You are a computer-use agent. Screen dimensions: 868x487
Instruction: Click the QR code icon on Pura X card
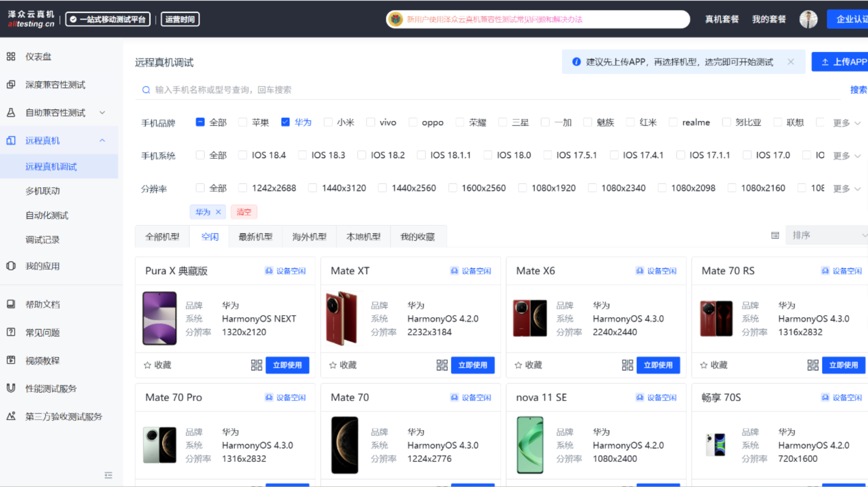pos(256,365)
